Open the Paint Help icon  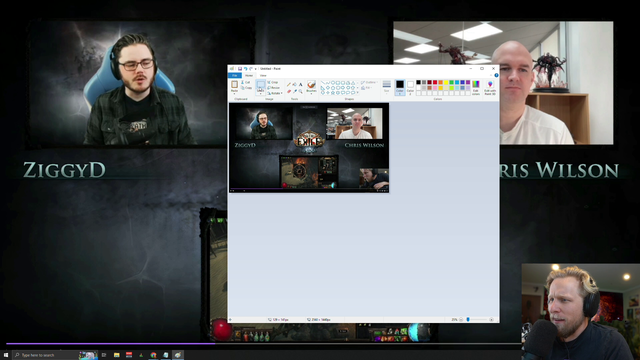click(x=496, y=75)
